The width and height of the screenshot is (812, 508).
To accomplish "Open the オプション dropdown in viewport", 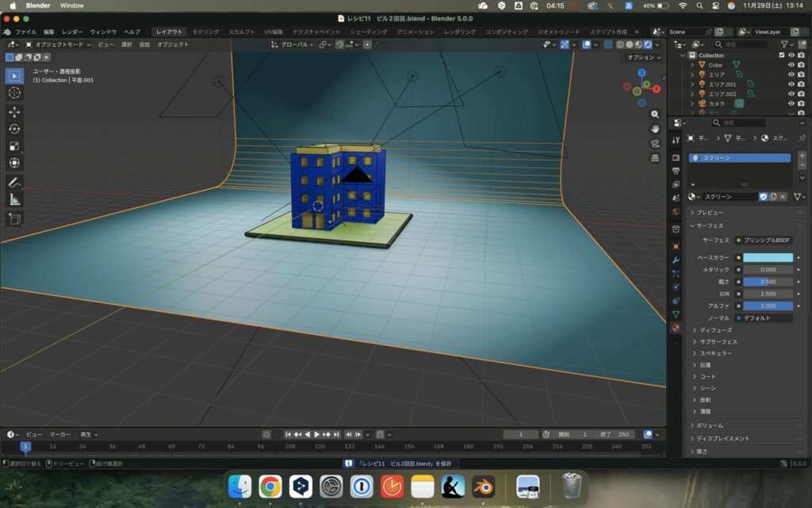I will 644,57.
